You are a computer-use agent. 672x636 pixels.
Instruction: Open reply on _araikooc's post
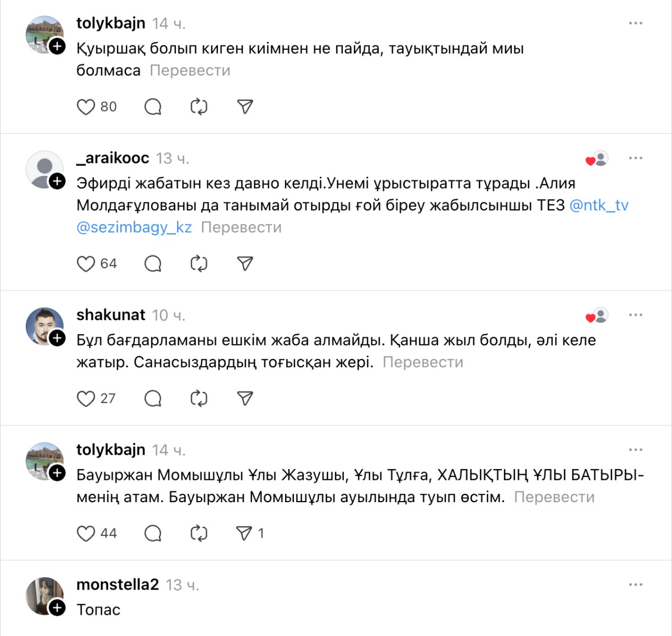pyautogui.click(x=153, y=264)
